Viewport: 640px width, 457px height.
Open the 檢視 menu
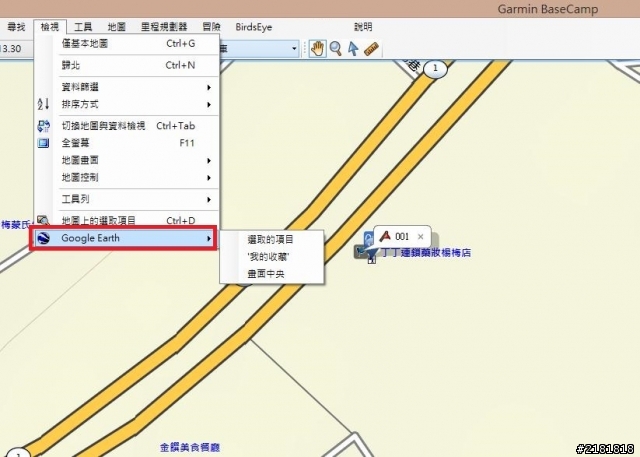(x=50, y=27)
